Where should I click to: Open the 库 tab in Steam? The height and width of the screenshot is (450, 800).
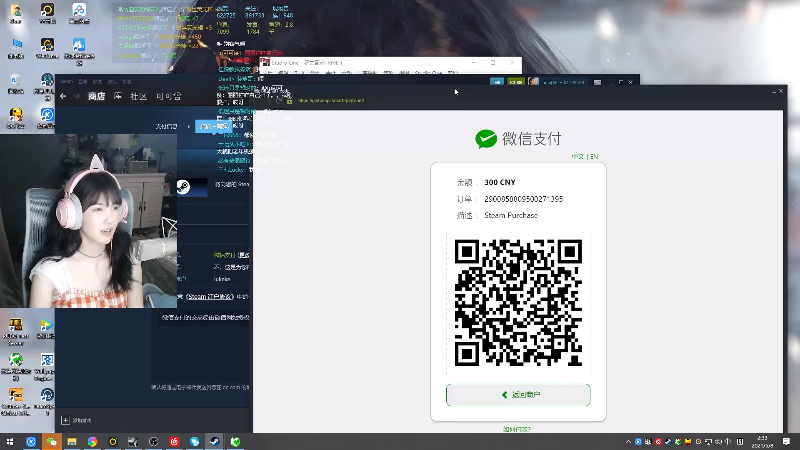(x=118, y=96)
